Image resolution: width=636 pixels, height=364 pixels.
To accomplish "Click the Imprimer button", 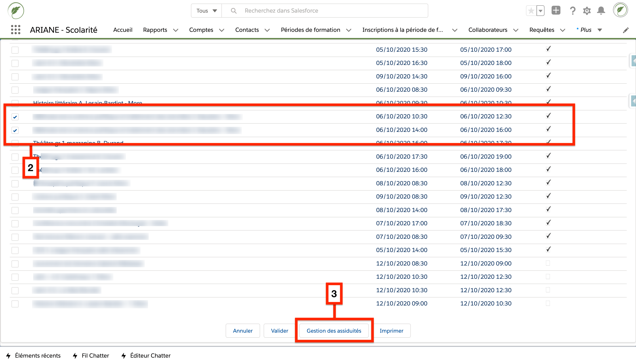I will coord(391,331).
